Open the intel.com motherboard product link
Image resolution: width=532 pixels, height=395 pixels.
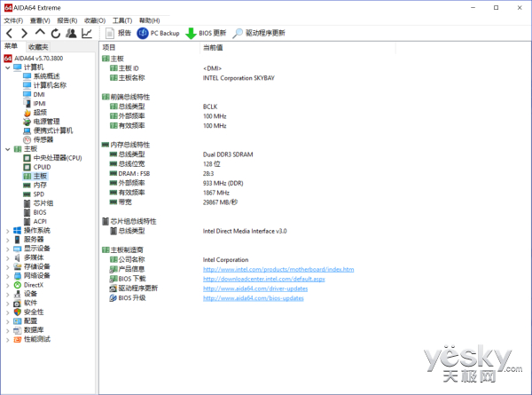278,269
